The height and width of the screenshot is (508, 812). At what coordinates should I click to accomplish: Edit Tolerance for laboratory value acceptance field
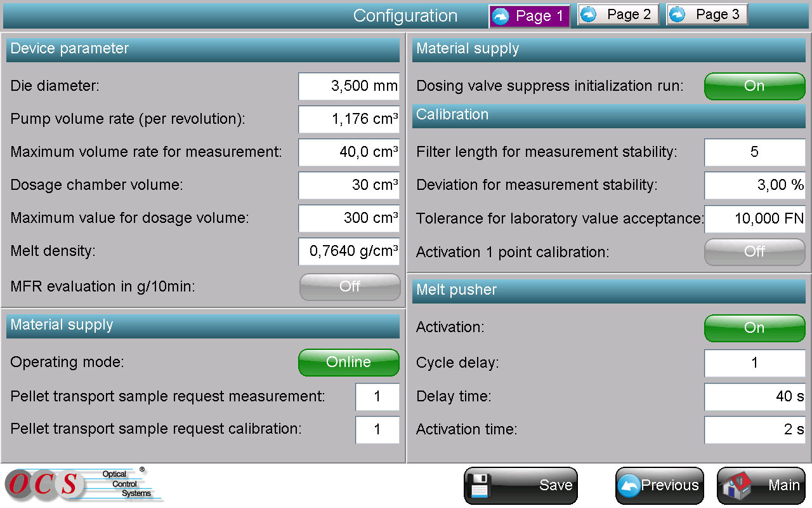pyautogui.click(x=755, y=219)
